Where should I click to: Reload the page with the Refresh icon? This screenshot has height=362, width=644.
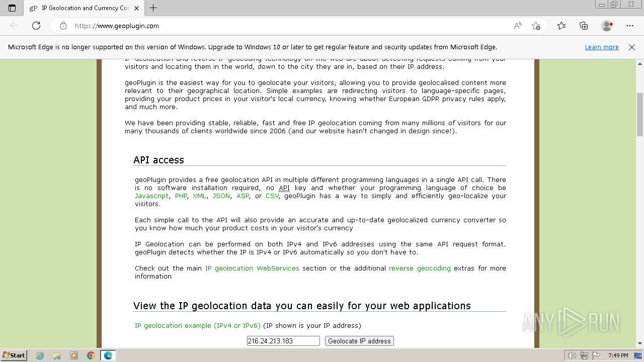36,26
